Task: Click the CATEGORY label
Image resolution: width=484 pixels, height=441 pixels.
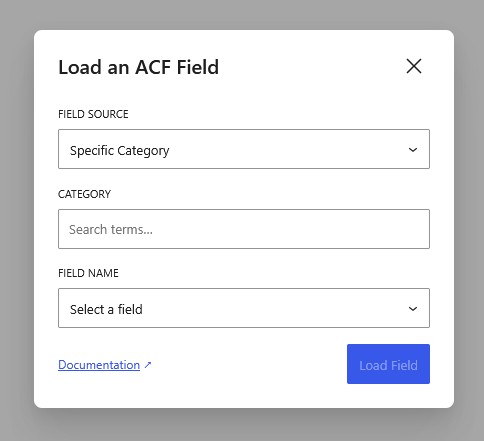Action: point(84,194)
